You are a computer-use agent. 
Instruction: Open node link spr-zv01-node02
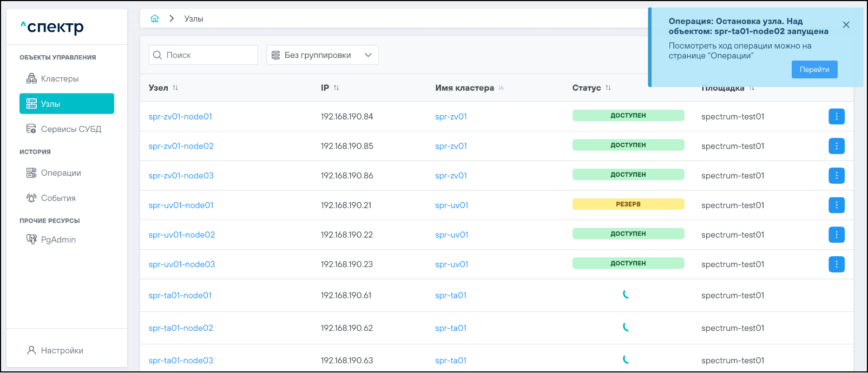(x=181, y=146)
